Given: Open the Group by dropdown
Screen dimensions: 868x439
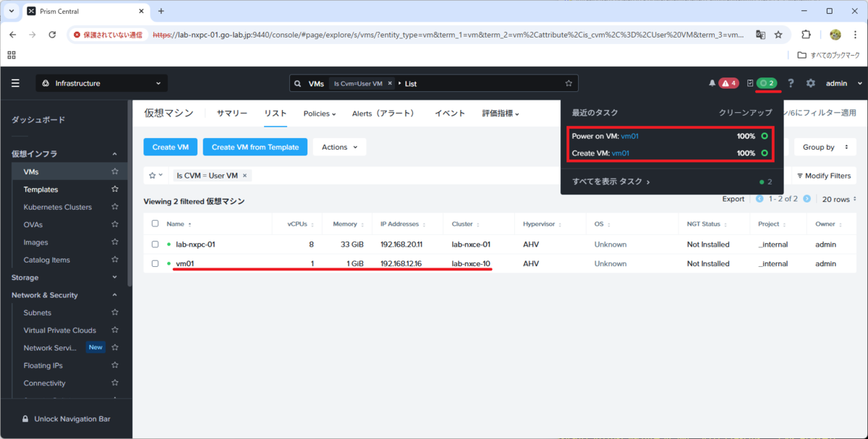Looking at the screenshot, I should (x=824, y=147).
